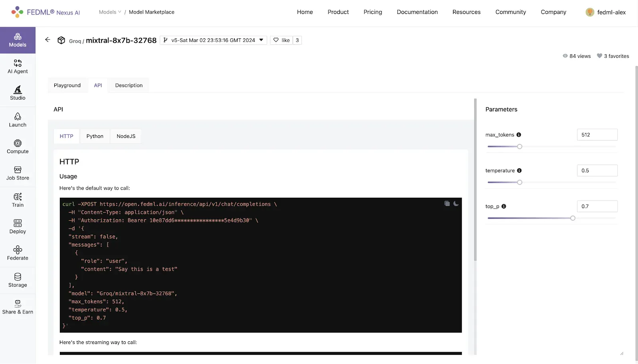Click the Groq provider link

(75, 41)
